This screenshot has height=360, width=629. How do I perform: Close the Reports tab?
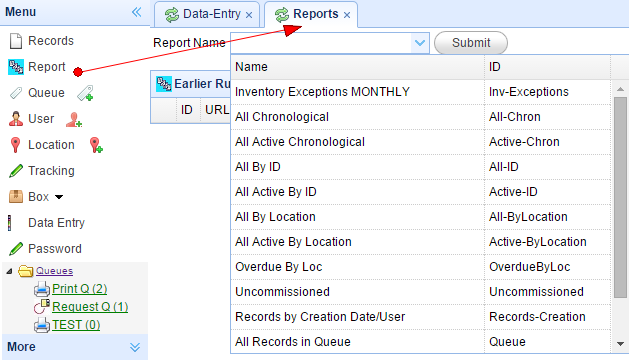(x=347, y=15)
